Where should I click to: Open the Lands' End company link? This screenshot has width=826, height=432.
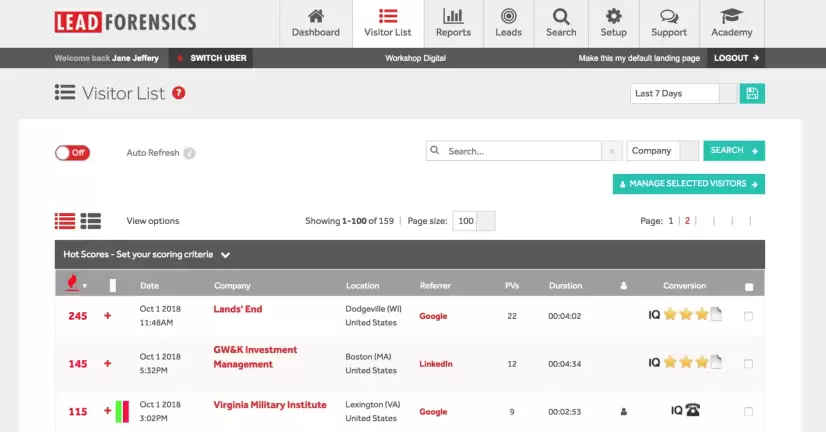point(238,309)
